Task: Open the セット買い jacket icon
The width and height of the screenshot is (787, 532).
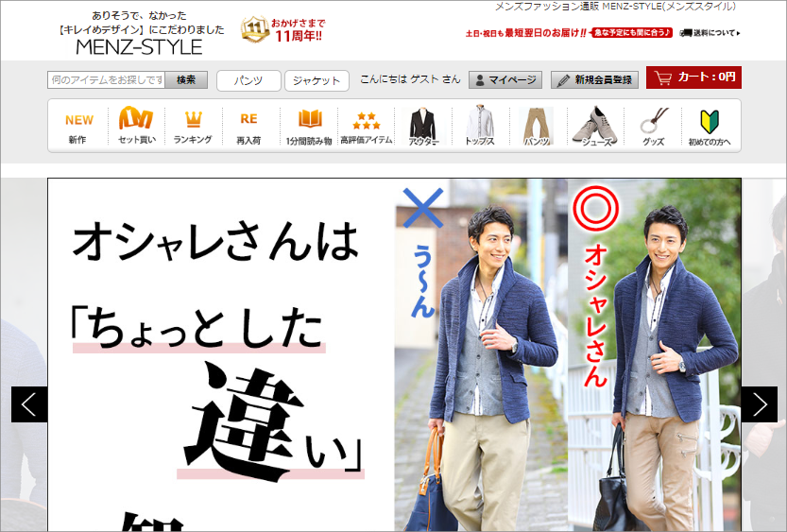Action: click(x=136, y=126)
